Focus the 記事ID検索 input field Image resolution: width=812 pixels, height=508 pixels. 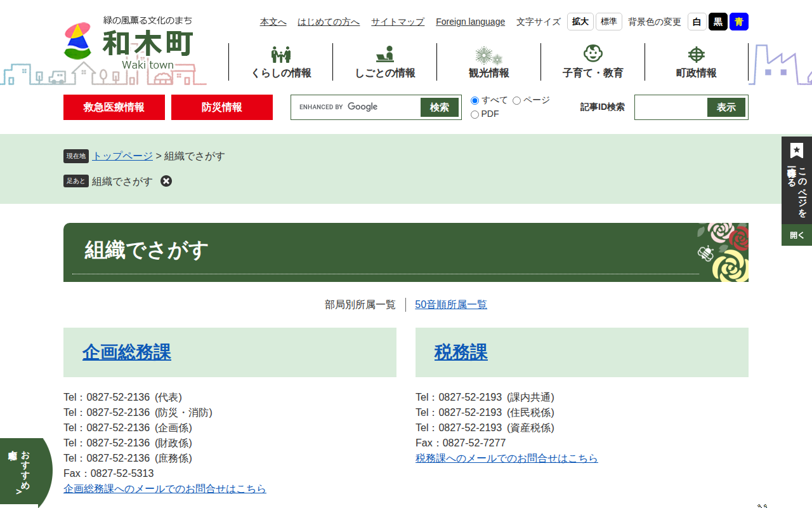click(672, 107)
